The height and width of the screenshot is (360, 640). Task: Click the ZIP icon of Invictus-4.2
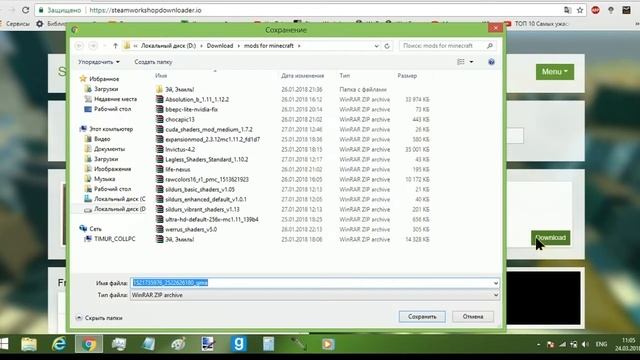[x=160, y=149]
